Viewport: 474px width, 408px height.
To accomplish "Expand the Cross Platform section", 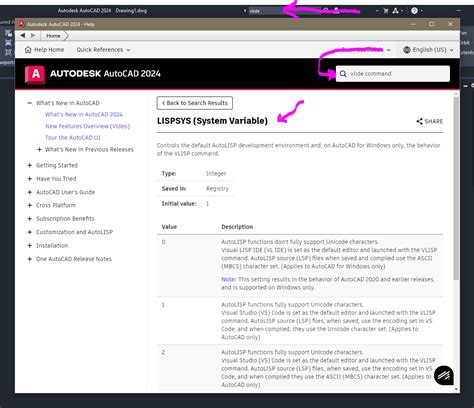I will point(30,205).
